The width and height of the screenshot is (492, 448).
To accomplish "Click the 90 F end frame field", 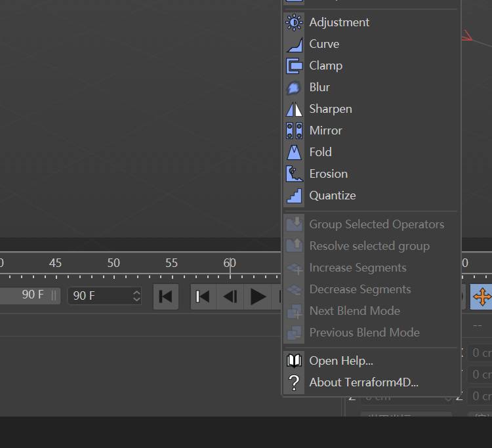I will pos(104,296).
